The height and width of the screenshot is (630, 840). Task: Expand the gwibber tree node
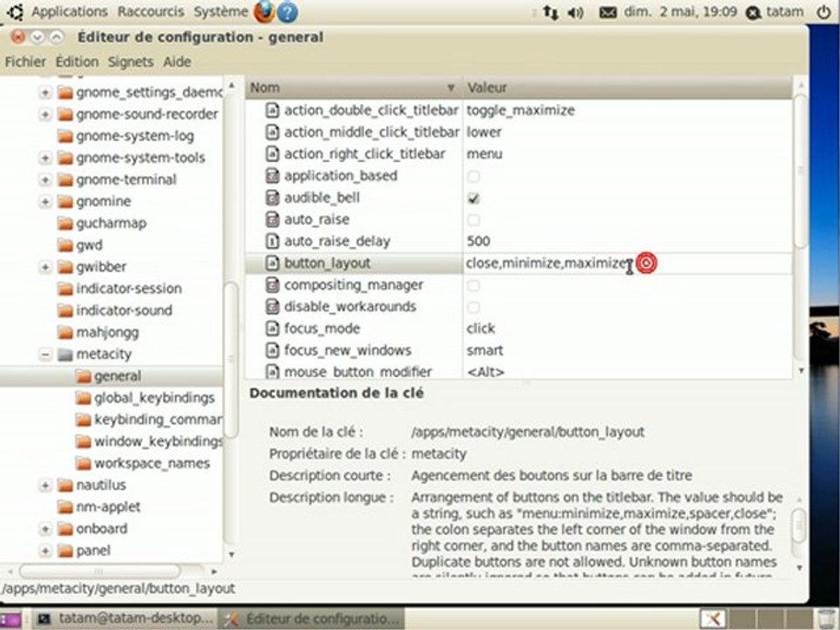[x=45, y=267]
